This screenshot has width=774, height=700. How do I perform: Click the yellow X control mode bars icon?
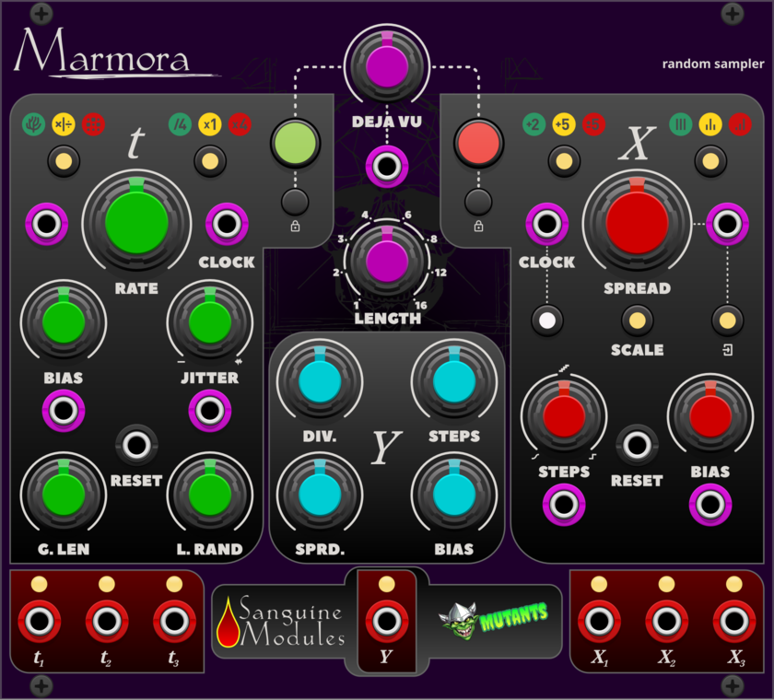coord(710,124)
